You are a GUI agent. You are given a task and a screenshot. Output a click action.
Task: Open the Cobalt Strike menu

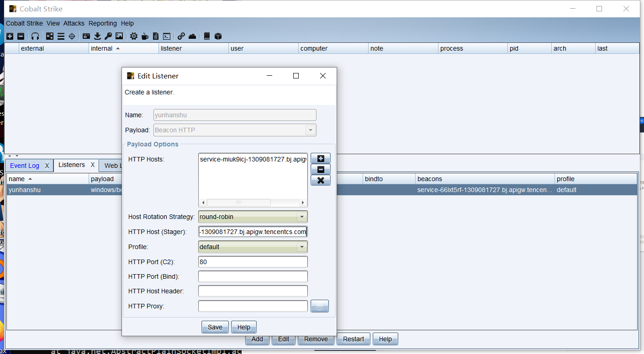[24, 23]
